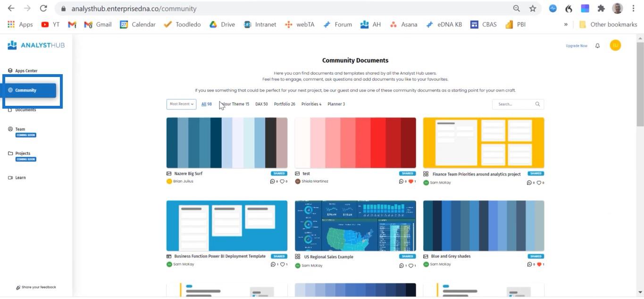Open comments on Finance Team Priorities

coord(529,183)
